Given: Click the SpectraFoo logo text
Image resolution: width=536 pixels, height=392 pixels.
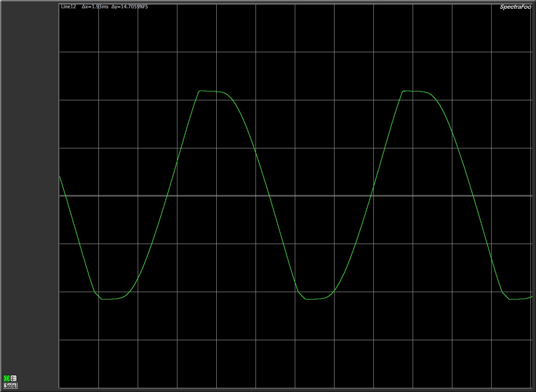Looking at the screenshot, I should coord(515,7).
